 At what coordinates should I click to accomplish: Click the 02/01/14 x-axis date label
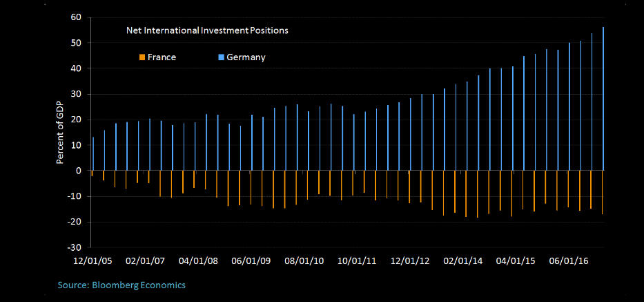(x=464, y=261)
